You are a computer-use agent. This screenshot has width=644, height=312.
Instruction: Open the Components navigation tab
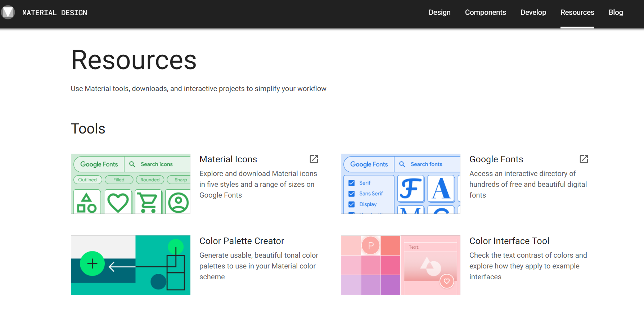coord(485,12)
